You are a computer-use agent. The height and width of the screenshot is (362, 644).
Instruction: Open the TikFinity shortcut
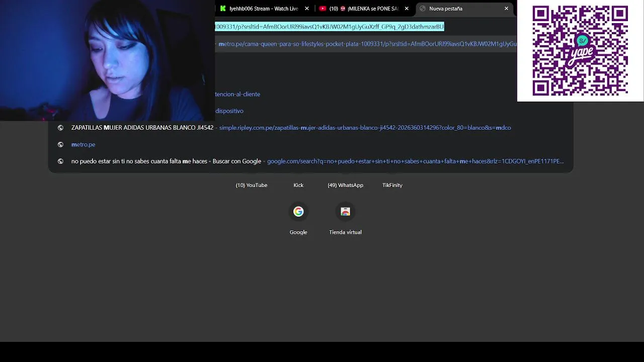click(x=392, y=185)
